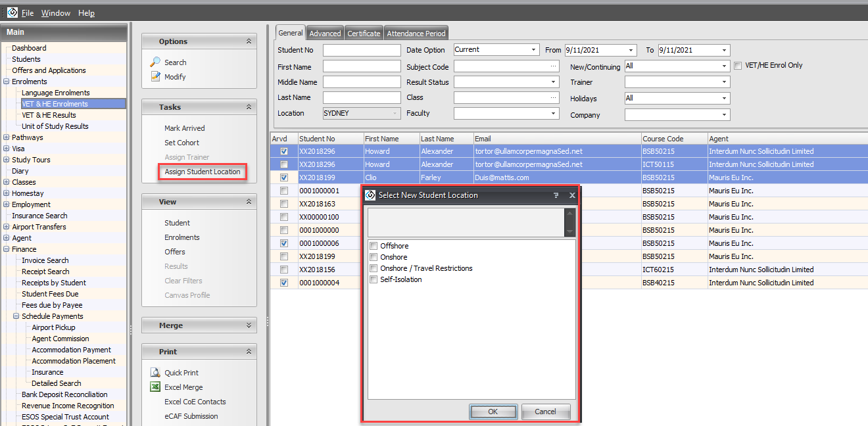Click the help question mark in dialog title
The height and width of the screenshot is (426, 868).
click(556, 195)
